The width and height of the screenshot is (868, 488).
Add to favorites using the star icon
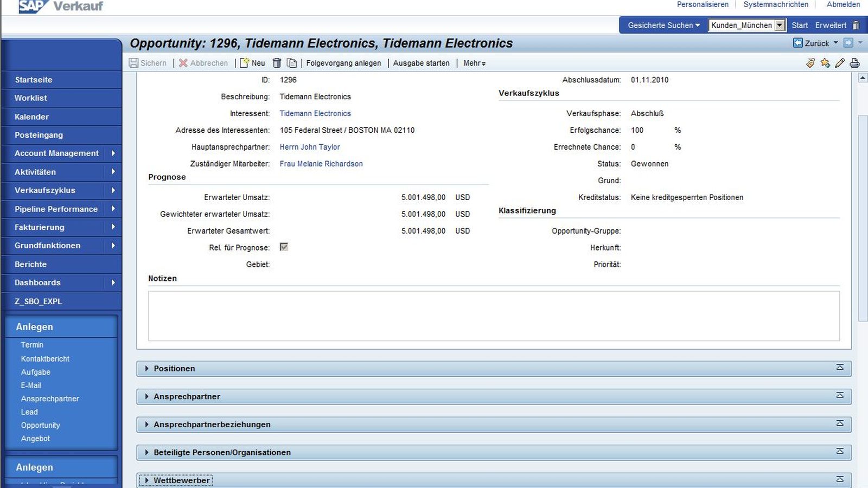coord(825,63)
